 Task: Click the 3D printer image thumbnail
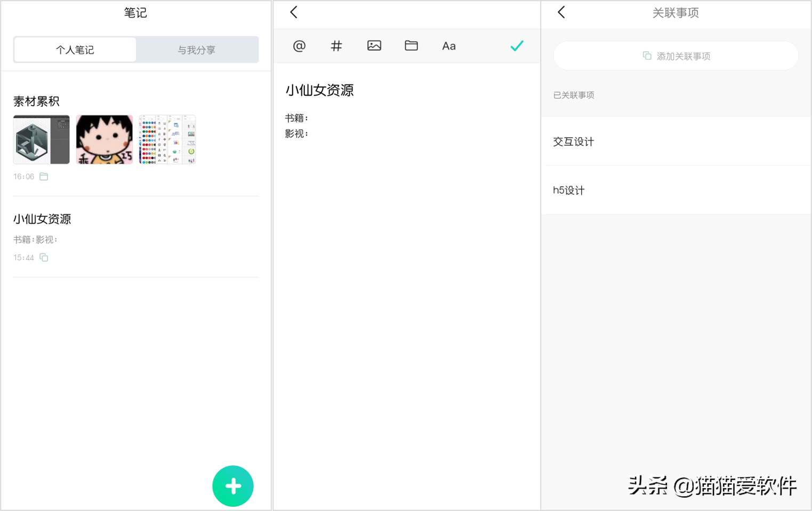tap(41, 139)
